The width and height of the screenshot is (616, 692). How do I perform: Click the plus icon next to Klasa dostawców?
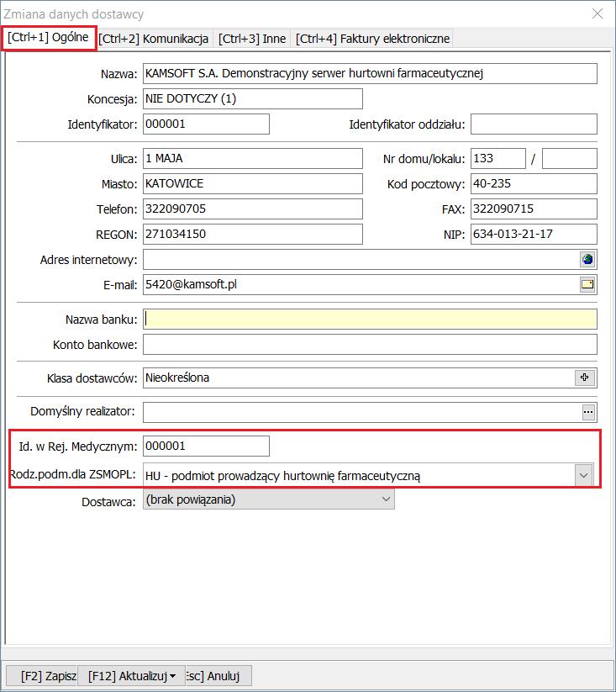585,378
